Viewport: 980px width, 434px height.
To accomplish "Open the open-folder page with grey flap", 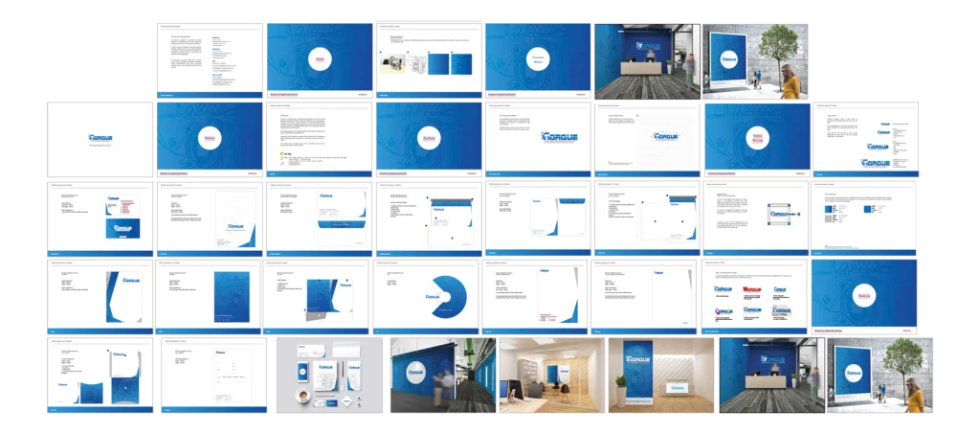I will click(x=316, y=297).
